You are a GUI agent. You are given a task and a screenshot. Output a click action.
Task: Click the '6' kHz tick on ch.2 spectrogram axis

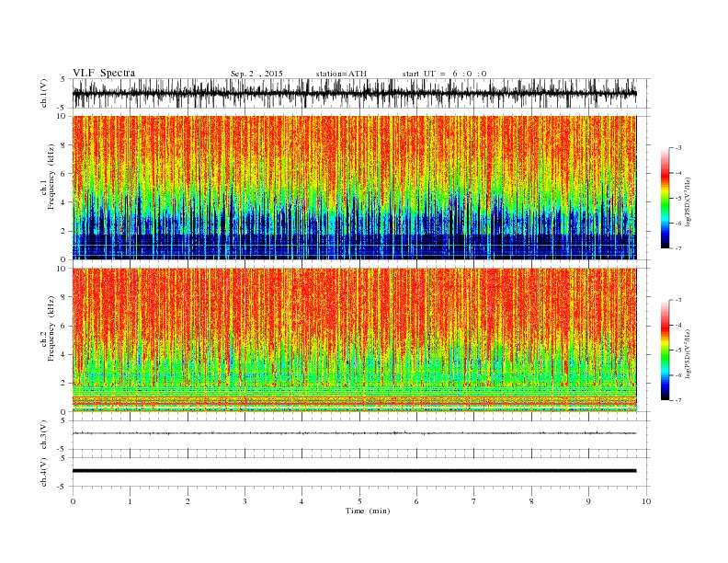63,326
